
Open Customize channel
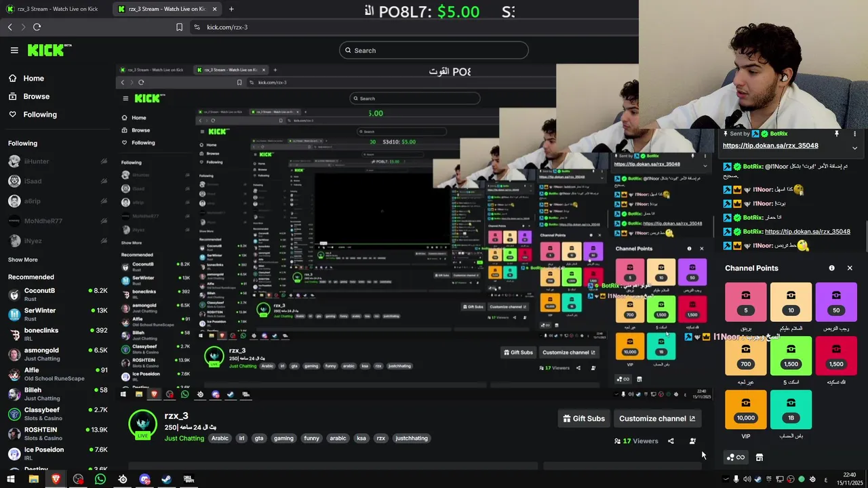[x=657, y=418]
